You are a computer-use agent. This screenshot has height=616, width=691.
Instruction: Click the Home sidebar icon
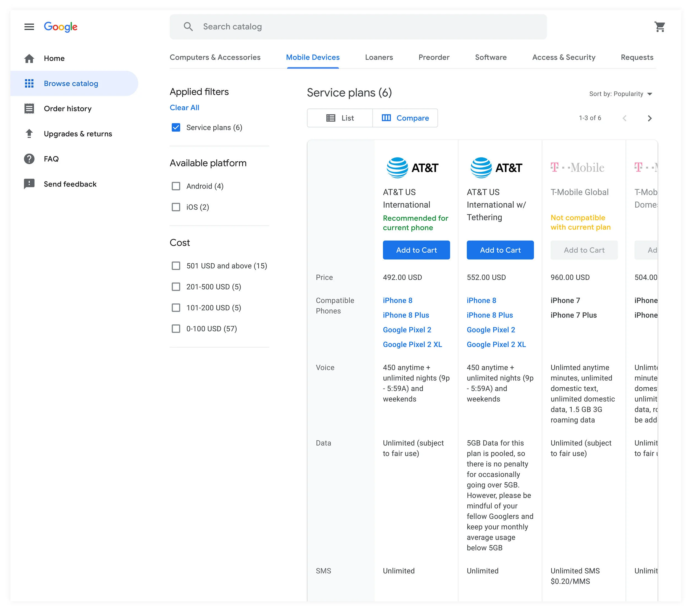tap(29, 59)
